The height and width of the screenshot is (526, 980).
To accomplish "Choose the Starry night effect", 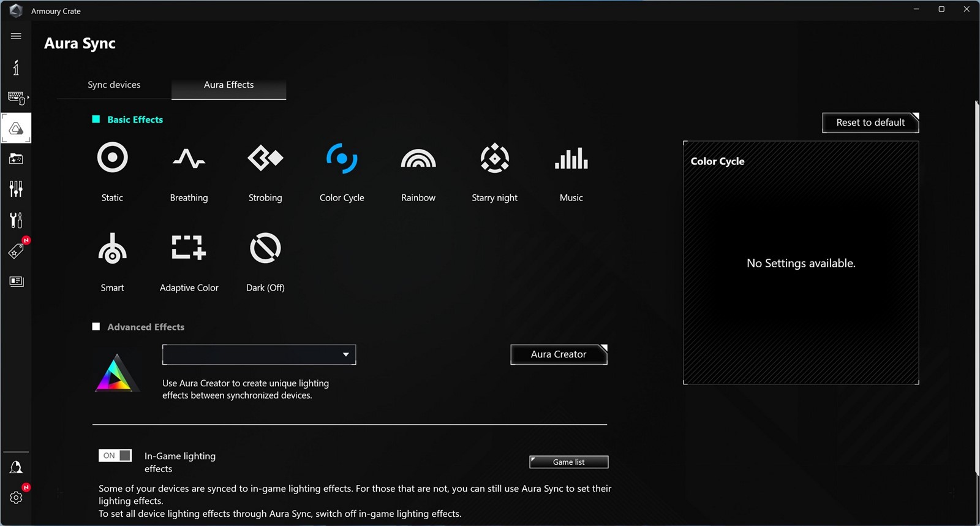I will 495,158.
